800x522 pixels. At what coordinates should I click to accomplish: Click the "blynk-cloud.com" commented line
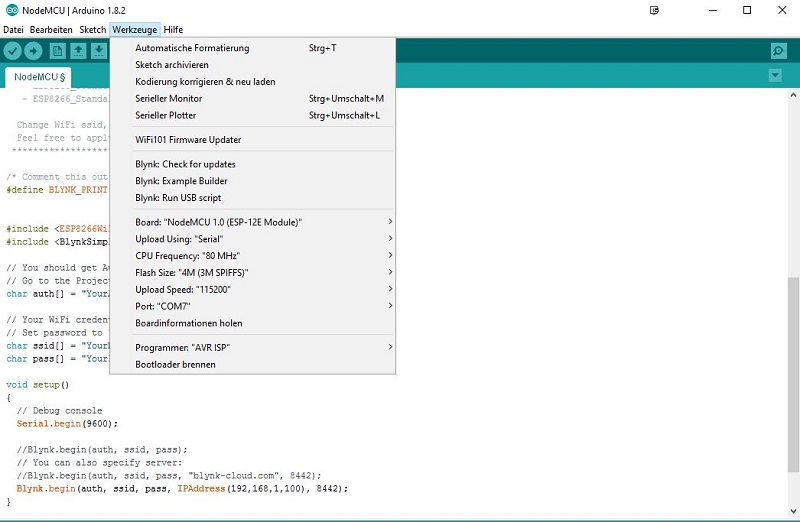point(169,476)
